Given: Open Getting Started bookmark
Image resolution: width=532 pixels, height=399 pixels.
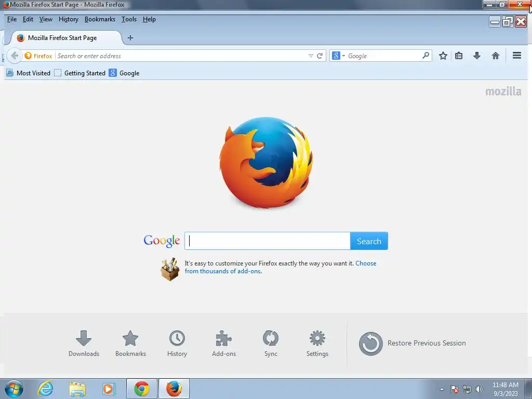Looking at the screenshot, I should (x=80, y=73).
